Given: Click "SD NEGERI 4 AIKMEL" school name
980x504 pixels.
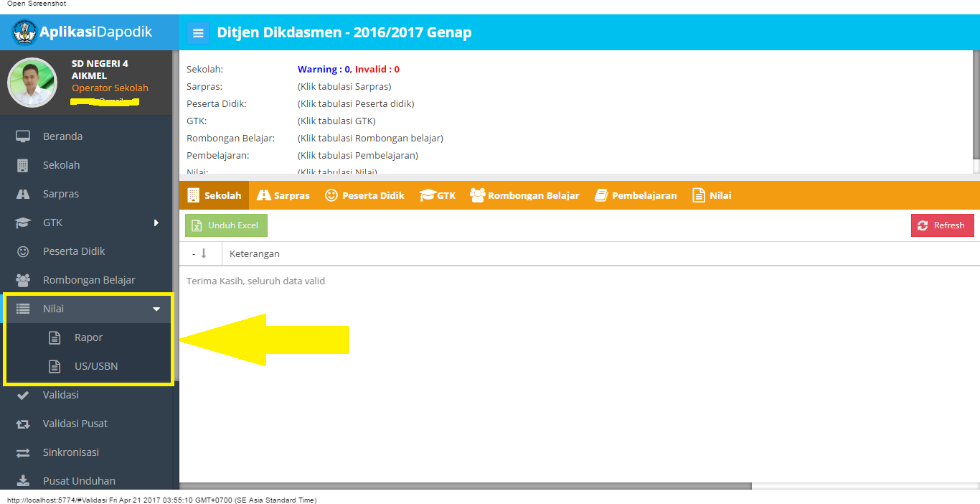Looking at the screenshot, I should [x=100, y=70].
